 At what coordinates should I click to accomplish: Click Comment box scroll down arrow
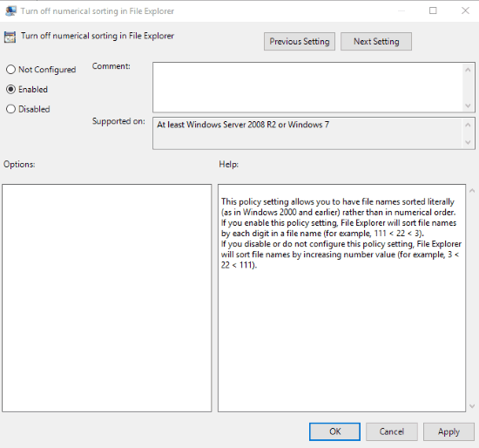[468, 105]
